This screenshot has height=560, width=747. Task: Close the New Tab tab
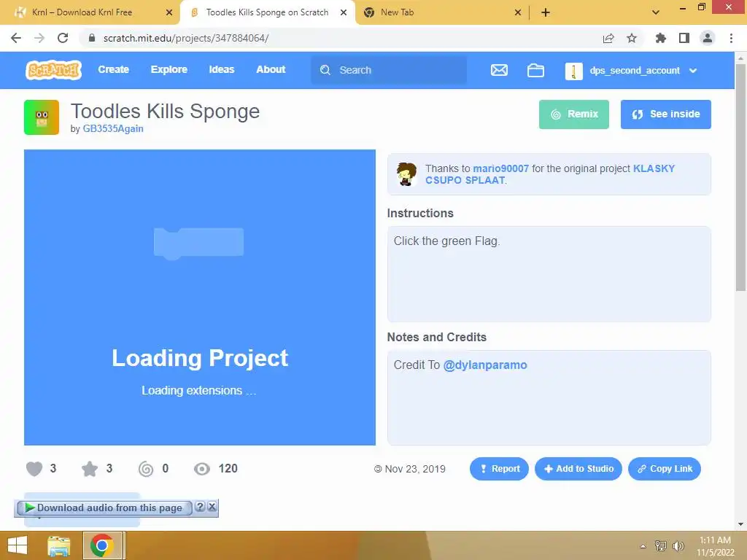click(518, 12)
